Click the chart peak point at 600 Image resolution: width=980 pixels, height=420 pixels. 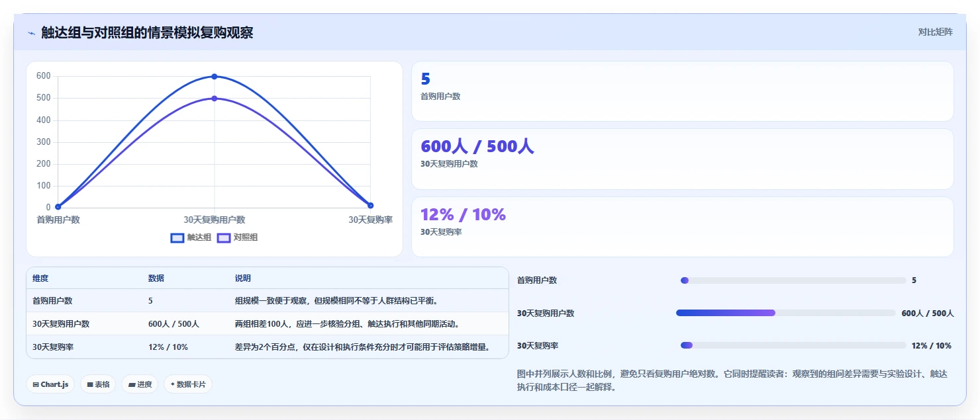pyautogui.click(x=215, y=77)
